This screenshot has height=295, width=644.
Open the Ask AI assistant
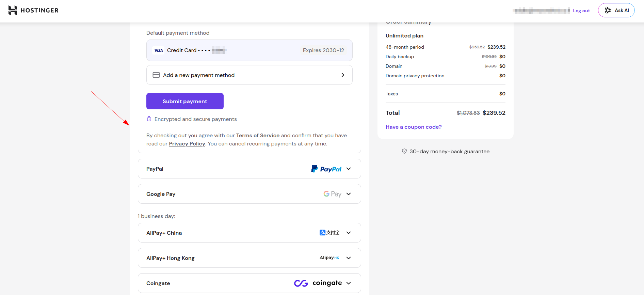point(616,10)
